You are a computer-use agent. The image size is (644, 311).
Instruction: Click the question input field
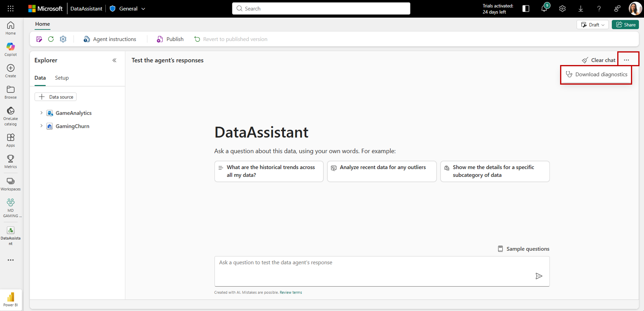pyautogui.click(x=350, y=271)
